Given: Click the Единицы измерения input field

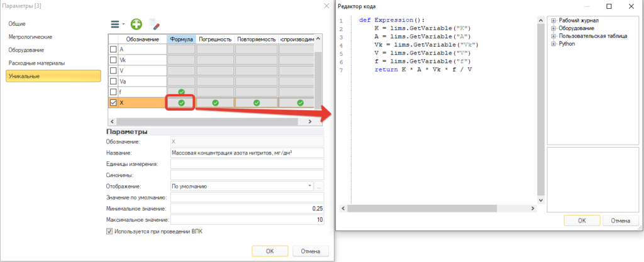Looking at the screenshot, I should [x=247, y=163].
